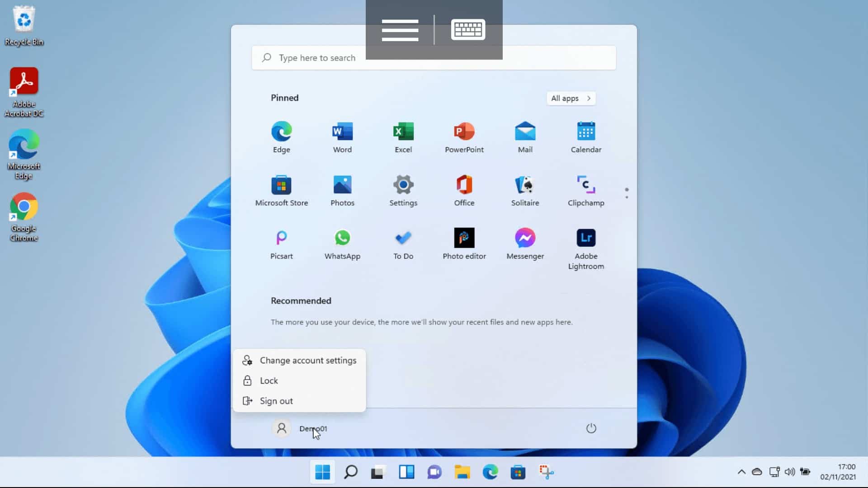This screenshot has height=488, width=868.
Task: Open the To Do app
Action: click(403, 244)
